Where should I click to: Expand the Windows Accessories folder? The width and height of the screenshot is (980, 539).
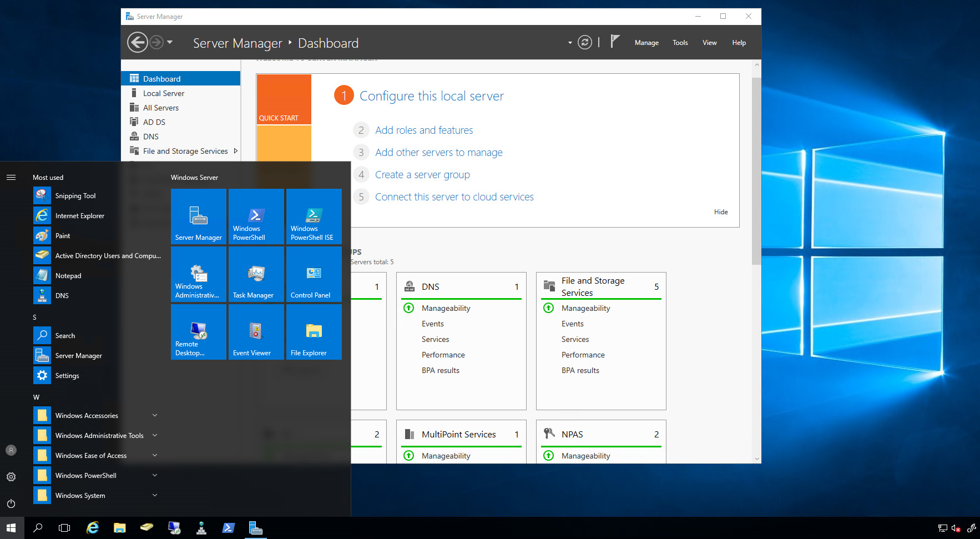87,415
